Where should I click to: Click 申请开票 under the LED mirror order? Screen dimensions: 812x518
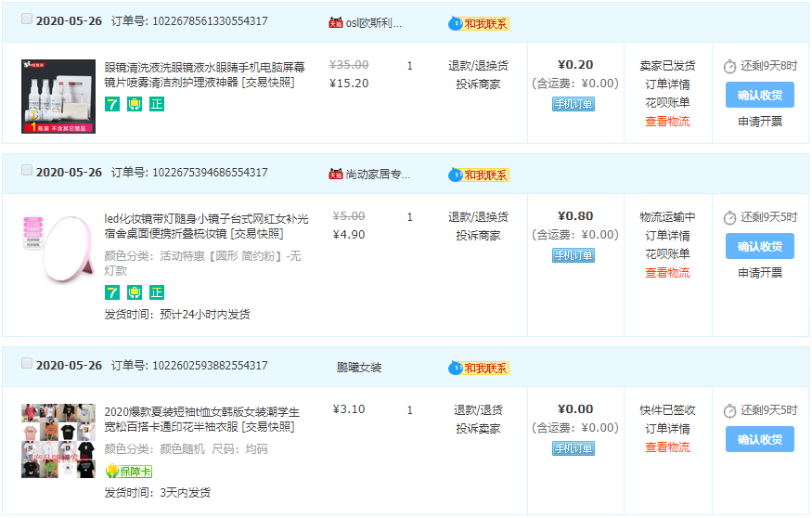[759, 273]
